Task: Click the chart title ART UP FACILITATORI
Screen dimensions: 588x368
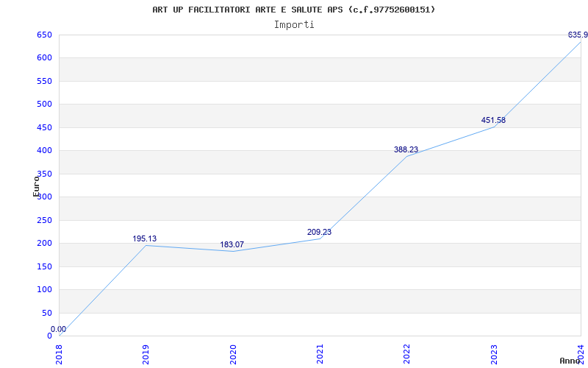Action: 293,10
